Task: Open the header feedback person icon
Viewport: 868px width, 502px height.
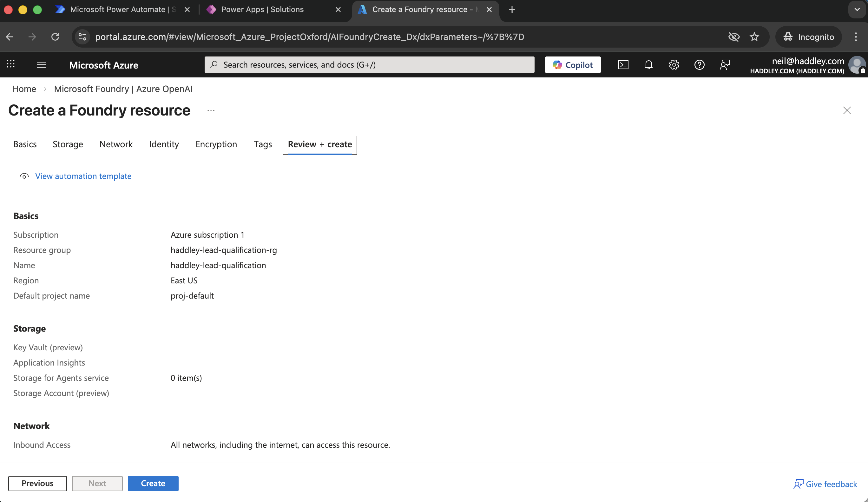Action: 725,65
